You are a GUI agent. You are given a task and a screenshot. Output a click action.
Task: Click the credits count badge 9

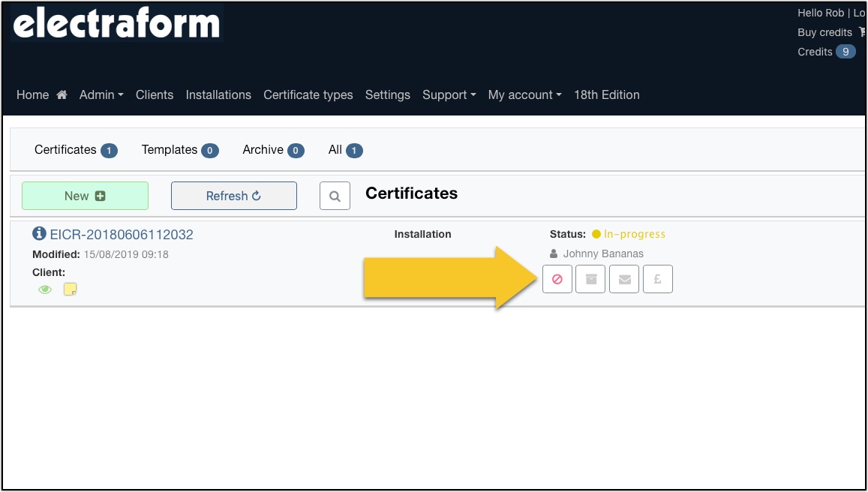pyautogui.click(x=845, y=52)
